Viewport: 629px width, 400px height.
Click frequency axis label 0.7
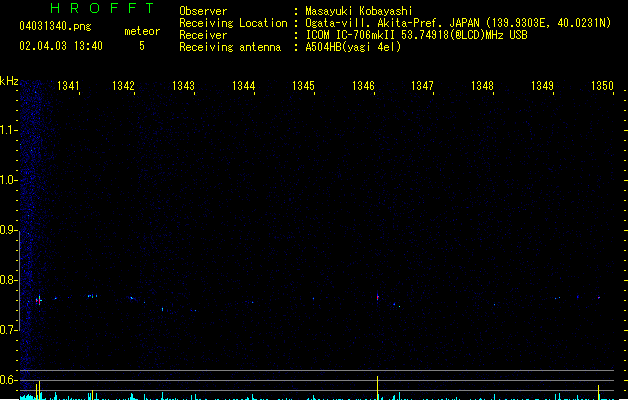(x=8, y=330)
